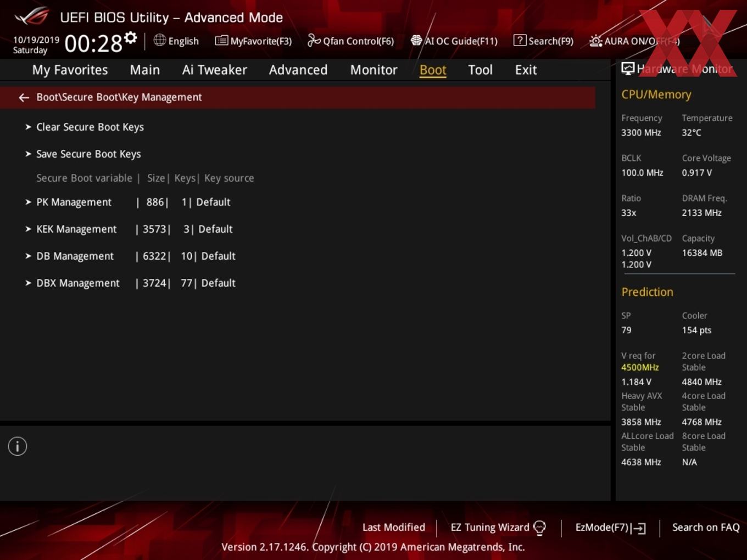Launch EZ Tuning Wizard
The width and height of the screenshot is (747, 560).
[498, 528]
